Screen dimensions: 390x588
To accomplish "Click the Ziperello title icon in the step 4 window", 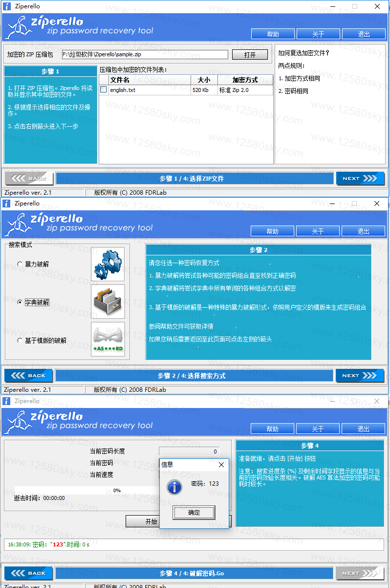I will tap(7, 401).
